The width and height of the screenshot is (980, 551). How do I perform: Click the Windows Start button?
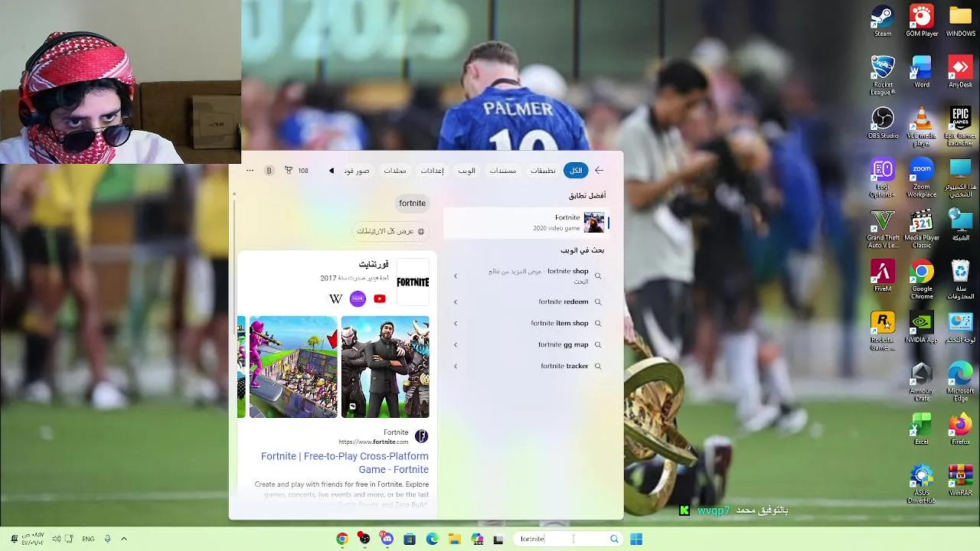pos(636,539)
